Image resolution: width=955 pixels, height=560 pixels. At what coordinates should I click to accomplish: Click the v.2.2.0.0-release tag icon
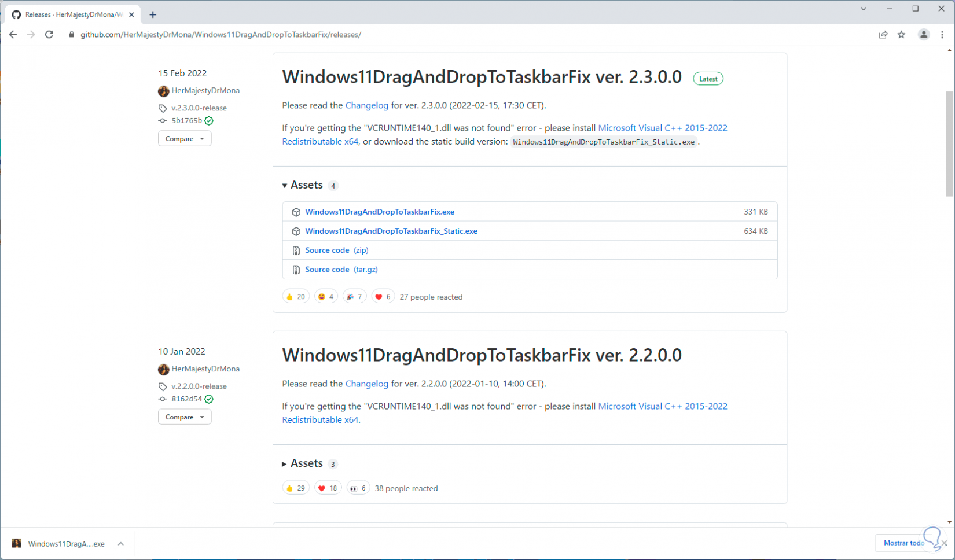[x=163, y=386]
